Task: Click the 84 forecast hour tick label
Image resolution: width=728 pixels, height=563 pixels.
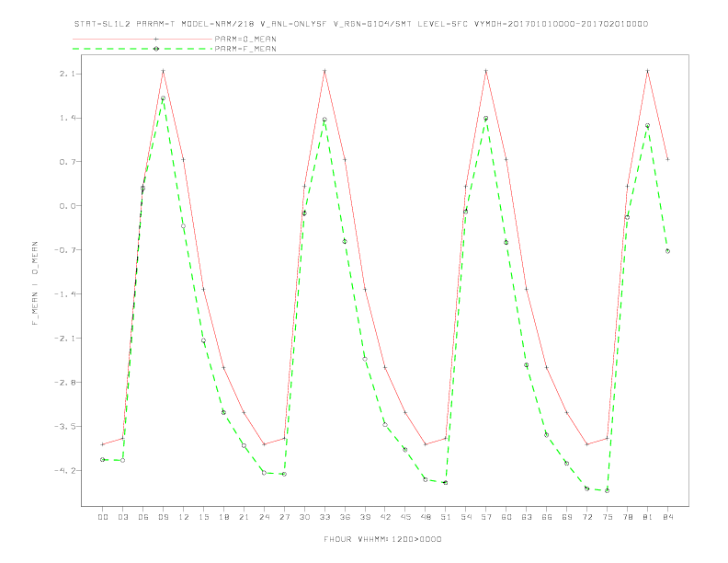Action: pyautogui.click(x=667, y=517)
